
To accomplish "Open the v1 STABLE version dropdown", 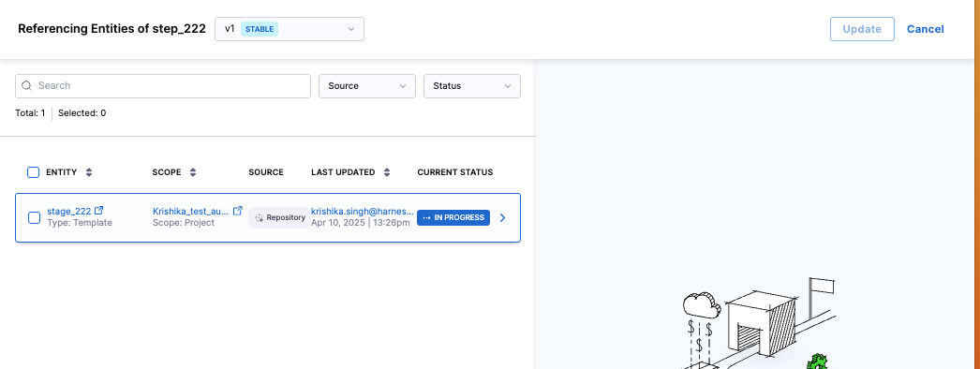I will [x=290, y=29].
